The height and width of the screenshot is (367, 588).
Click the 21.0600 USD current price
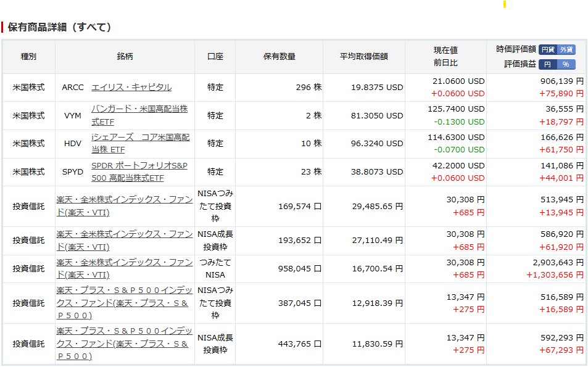(x=458, y=81)
